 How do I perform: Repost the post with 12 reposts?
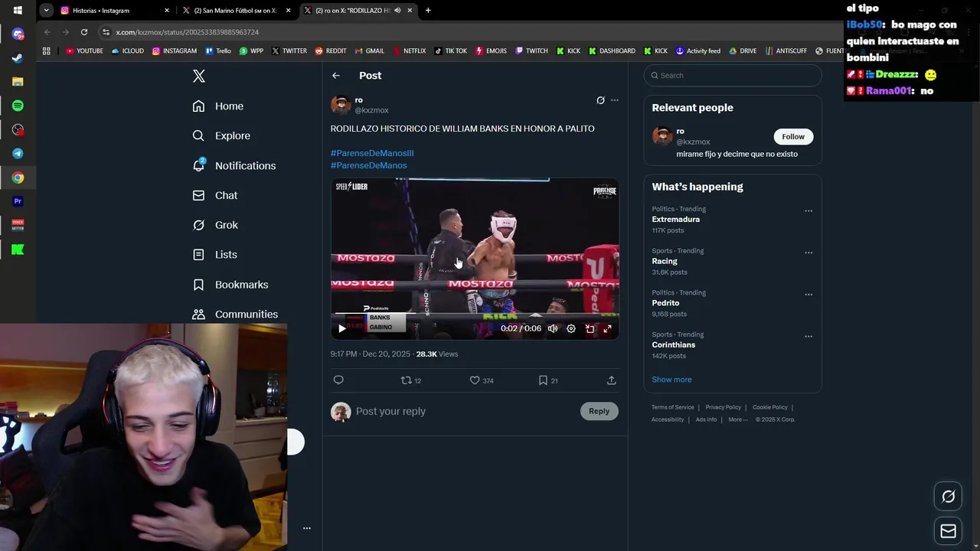point(411,380)
